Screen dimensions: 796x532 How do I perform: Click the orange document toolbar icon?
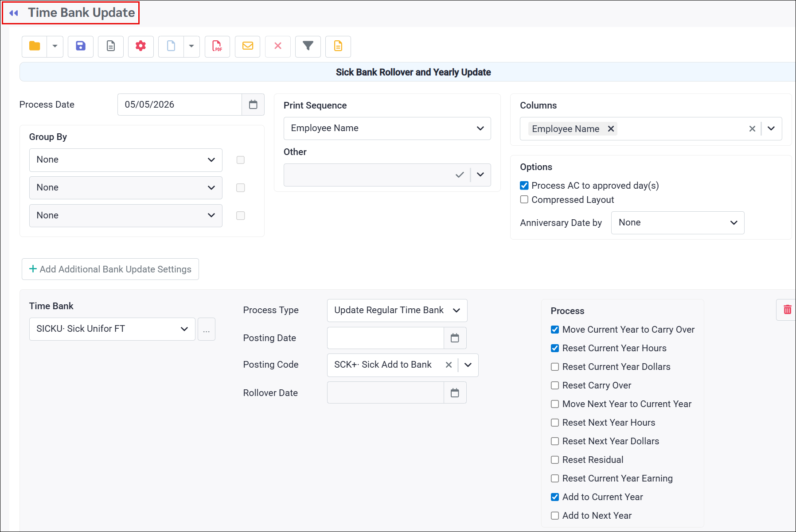pos(338,46)
